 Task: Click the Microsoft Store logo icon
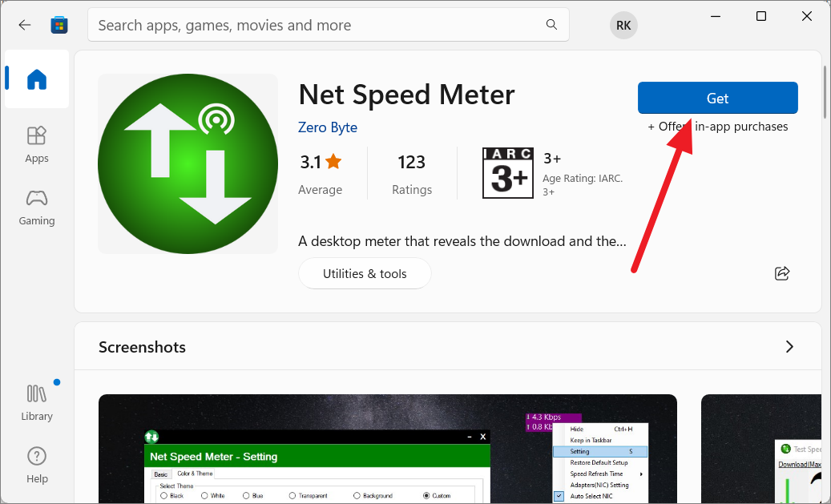coord(59,25)
